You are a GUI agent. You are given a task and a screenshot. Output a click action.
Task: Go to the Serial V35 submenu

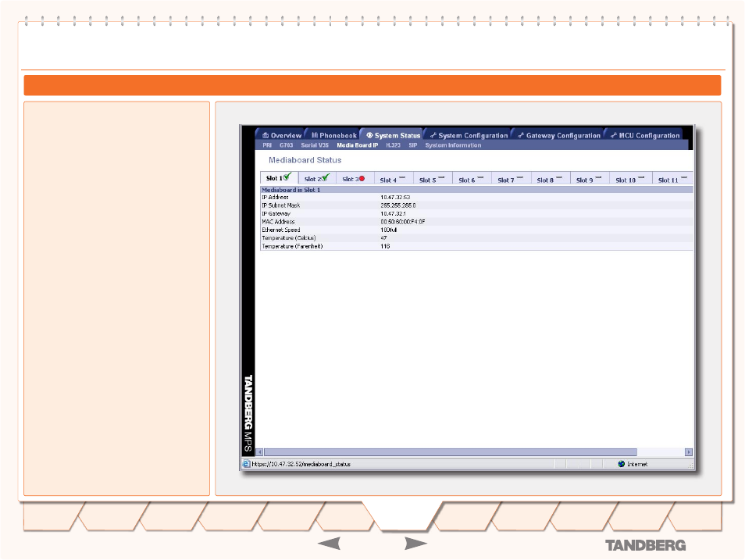315,145
